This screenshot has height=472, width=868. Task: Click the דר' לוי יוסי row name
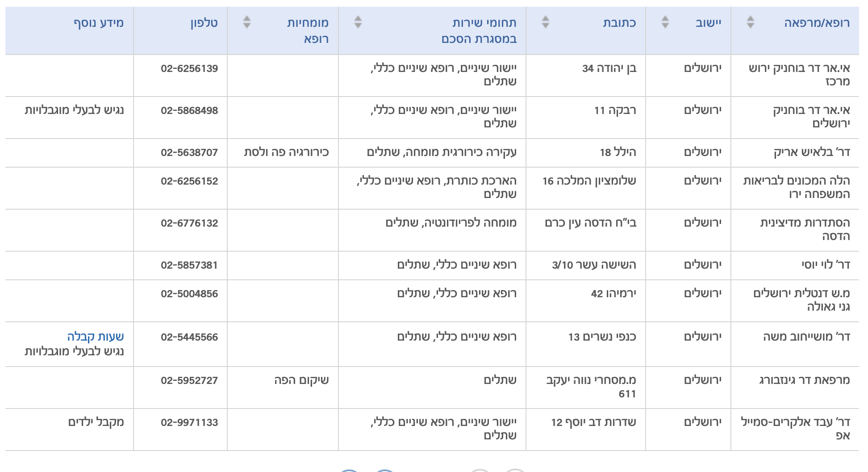point(825,265)
